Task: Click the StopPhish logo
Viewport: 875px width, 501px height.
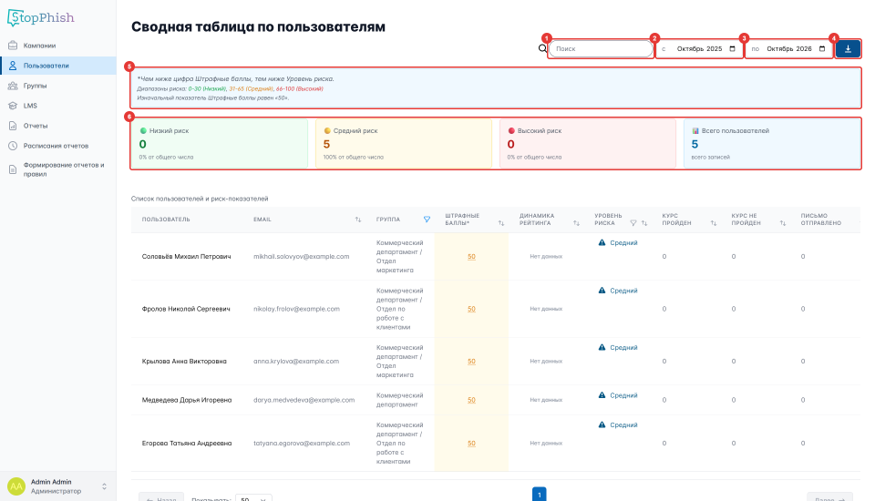Action: click(40, 18)
